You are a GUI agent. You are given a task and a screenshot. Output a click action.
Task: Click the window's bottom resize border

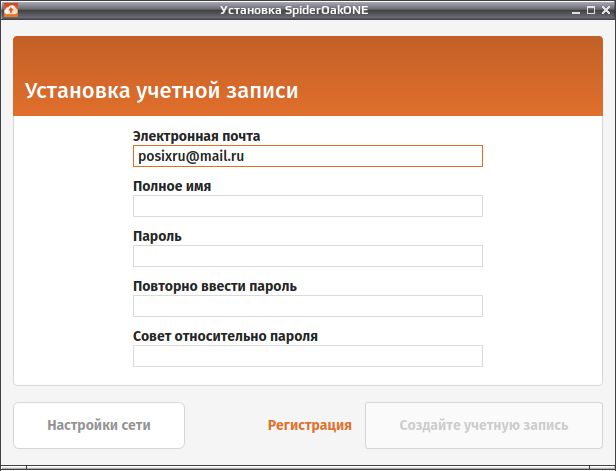point(308,467)
